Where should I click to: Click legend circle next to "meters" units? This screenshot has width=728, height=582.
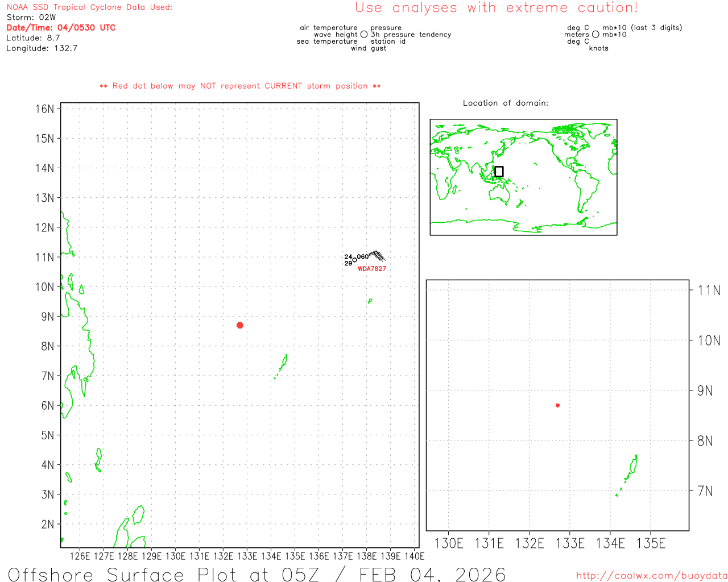(595, 35)
